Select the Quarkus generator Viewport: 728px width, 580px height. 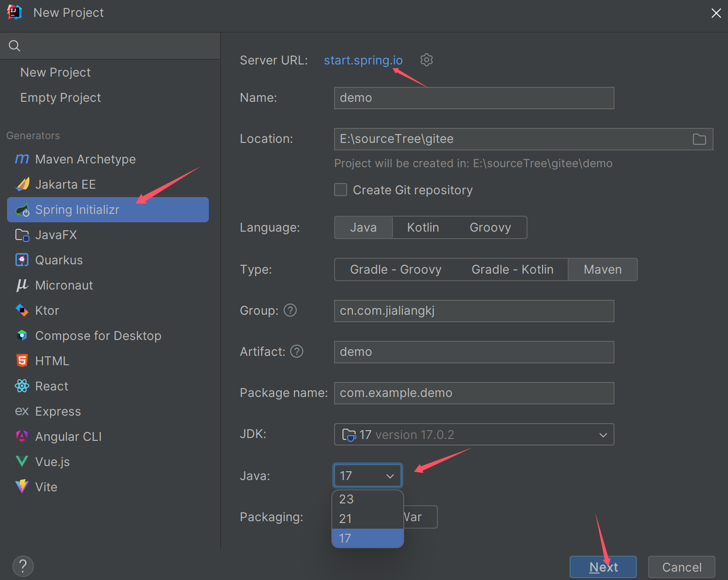[x=108, y=260]
